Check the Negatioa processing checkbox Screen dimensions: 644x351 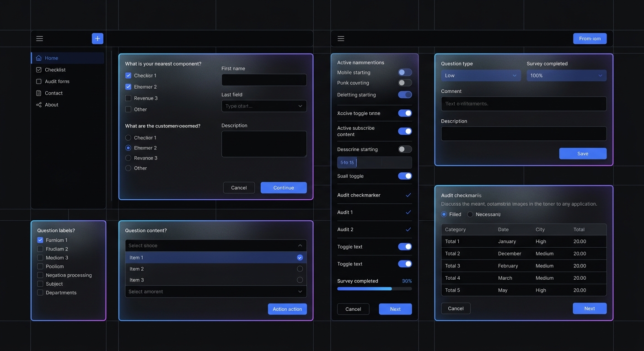pyautogui.click(x=40, y=275)
